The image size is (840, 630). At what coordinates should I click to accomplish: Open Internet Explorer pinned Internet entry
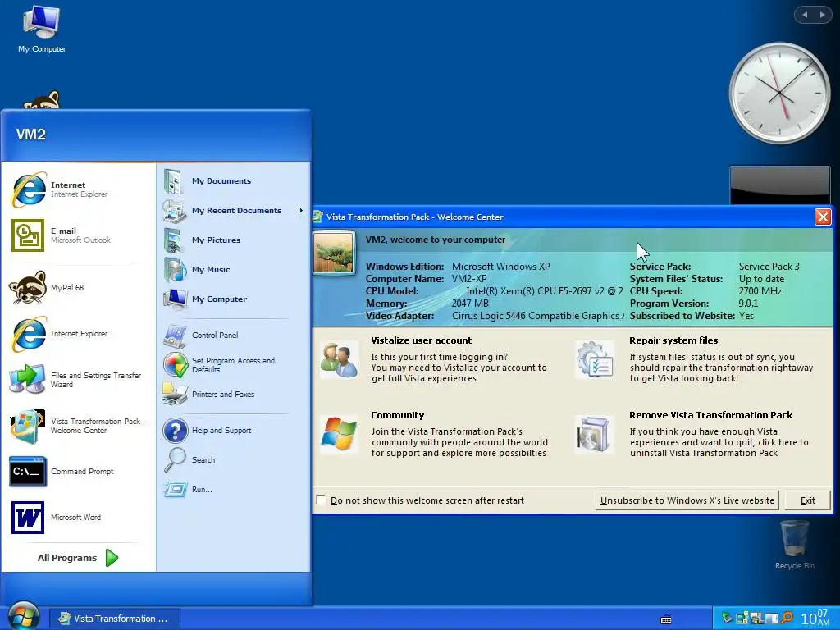[x=78, y=189]
